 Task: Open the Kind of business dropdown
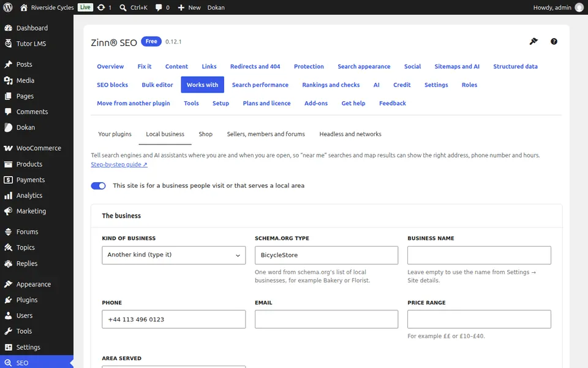pos(173,255)
